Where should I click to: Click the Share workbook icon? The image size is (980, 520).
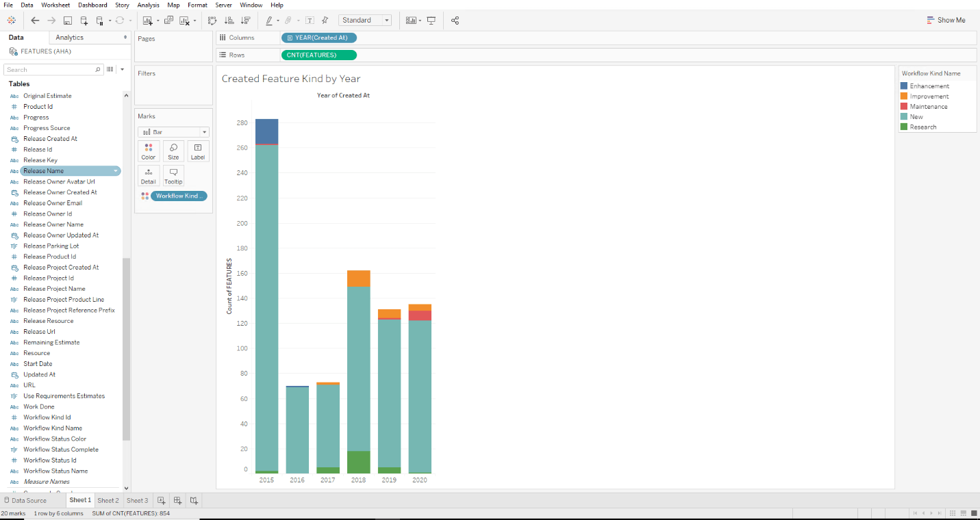click(455, 21)
